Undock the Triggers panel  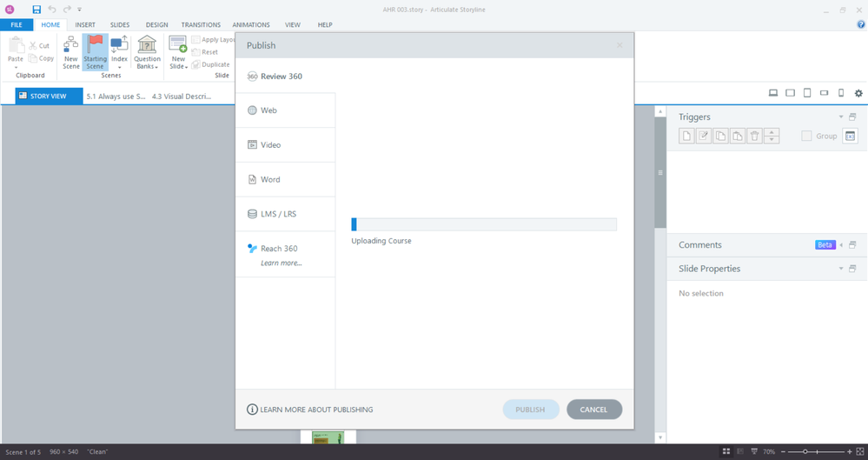(x=852, y=117)
